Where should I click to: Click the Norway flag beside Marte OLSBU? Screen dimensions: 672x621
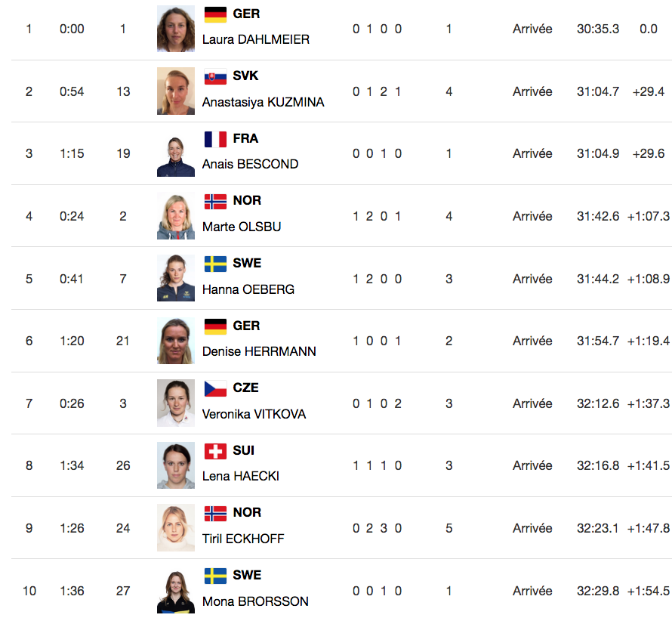pos(215,201)
